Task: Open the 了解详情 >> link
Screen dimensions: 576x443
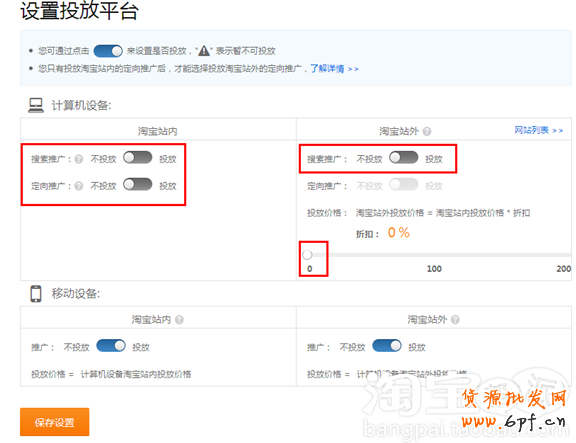Action: coord(334,69)
